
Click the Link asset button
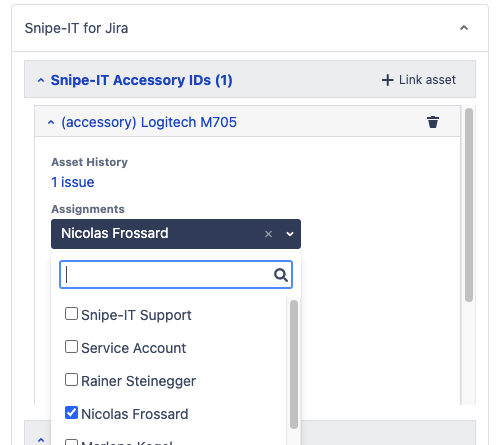(x=419, y=80)
